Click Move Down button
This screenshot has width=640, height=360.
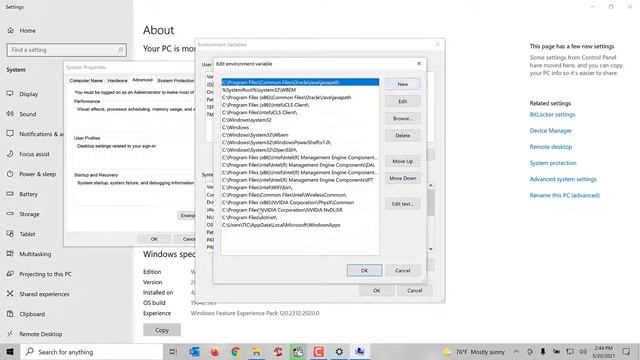coord(402,178)
